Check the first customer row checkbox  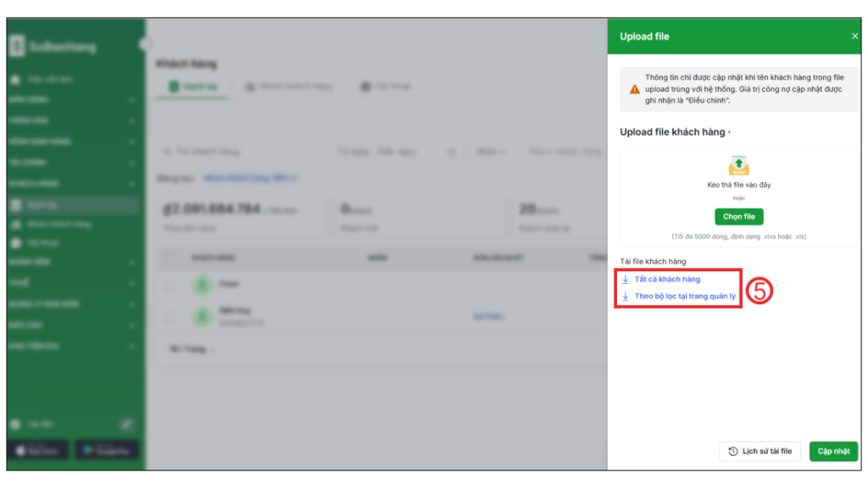click(x=170, y=286)
